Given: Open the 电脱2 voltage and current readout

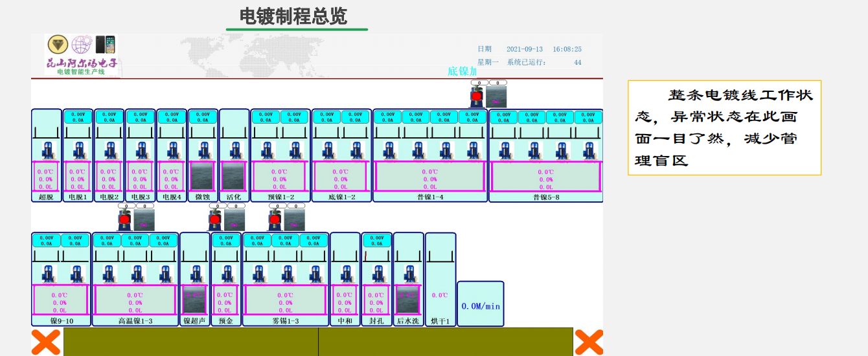Looking at the screenshot, I should click(109, 117).
